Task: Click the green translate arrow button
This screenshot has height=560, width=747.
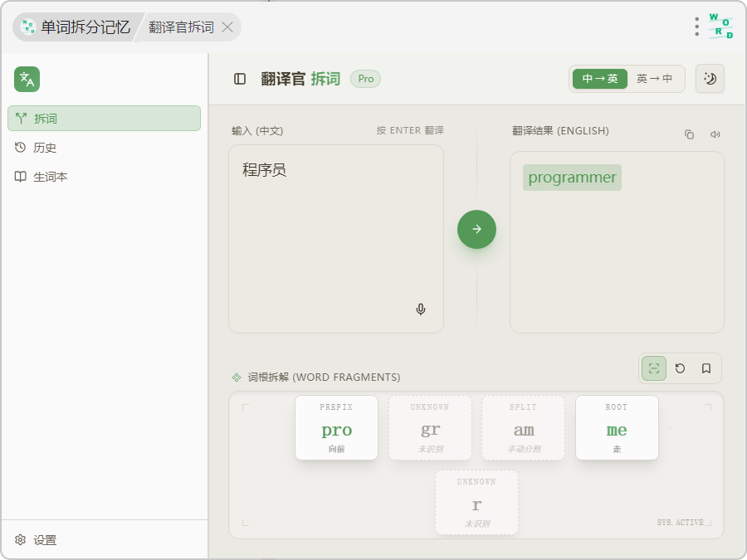Action: tap(476, 230)
